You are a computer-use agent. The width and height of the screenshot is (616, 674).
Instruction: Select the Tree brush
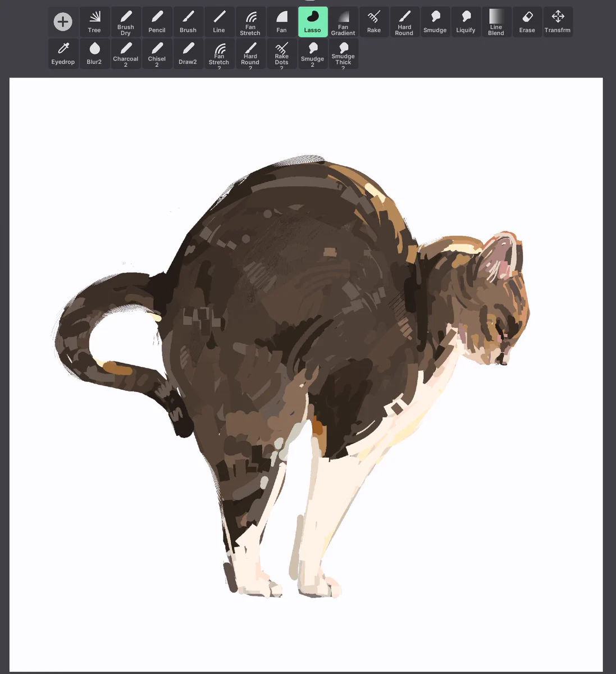pyautogui.click(x=94, y=22)
